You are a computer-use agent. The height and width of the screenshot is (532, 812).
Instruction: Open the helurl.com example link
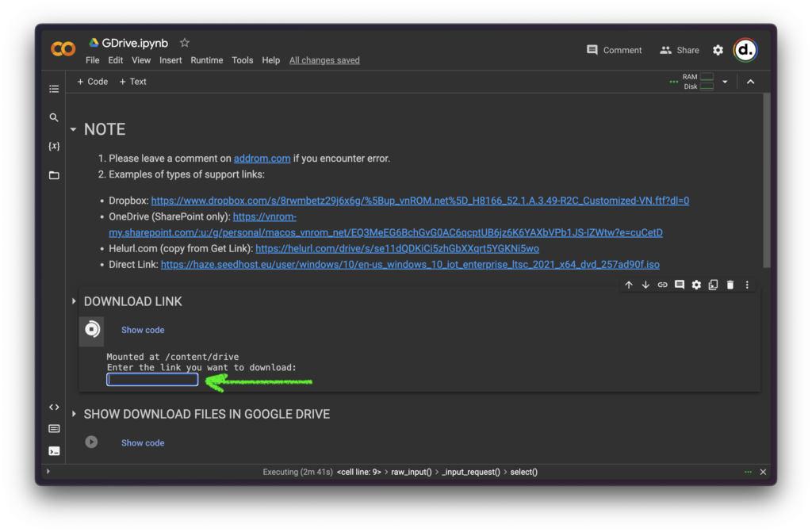(397, 249)
